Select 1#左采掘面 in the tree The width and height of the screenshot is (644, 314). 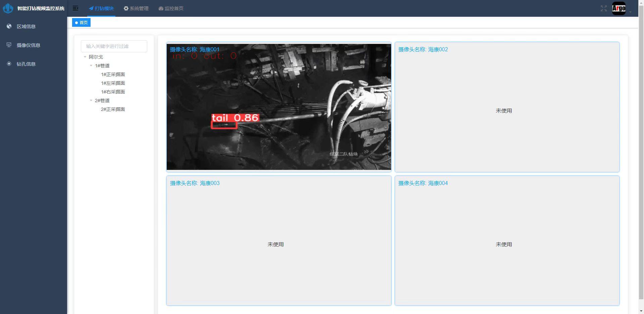(113, 83)
